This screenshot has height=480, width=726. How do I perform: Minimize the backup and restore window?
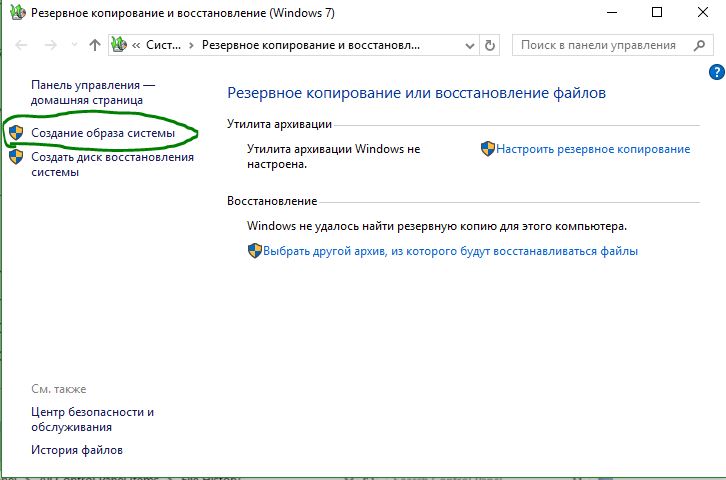tap(612, 12)
